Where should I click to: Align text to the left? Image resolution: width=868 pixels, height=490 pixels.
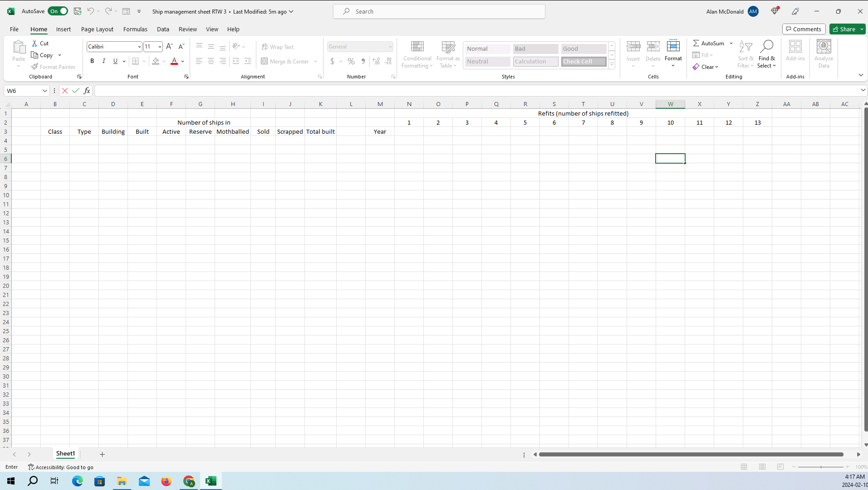pos(199,61)
